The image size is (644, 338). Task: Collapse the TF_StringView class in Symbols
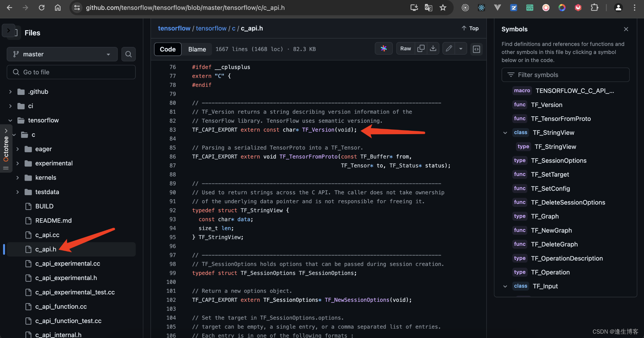click(505, 132)
